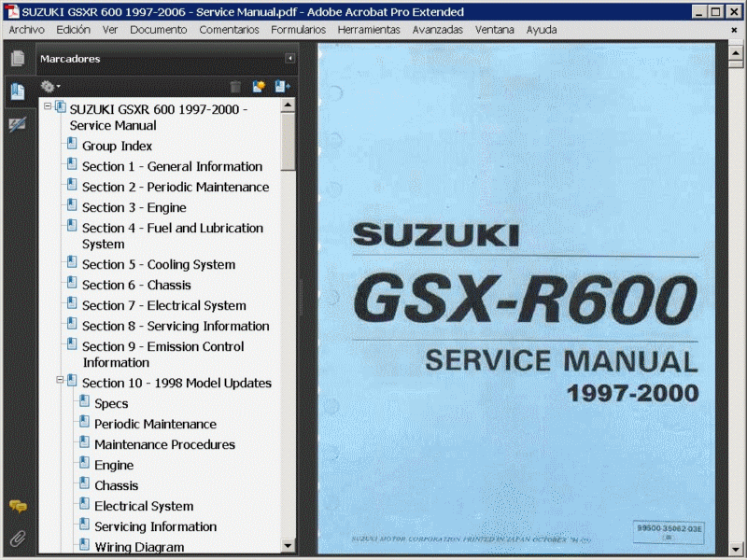Click document view scroll up arrow
Image resolution: width=747 pixels, height=560 pixels.
pos(736,52)
